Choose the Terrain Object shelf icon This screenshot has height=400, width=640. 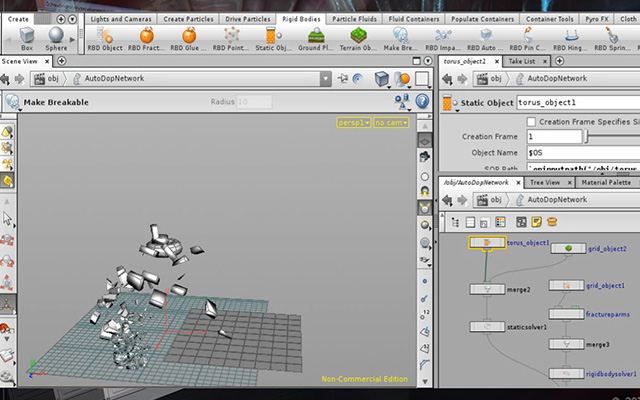(358, 39)
